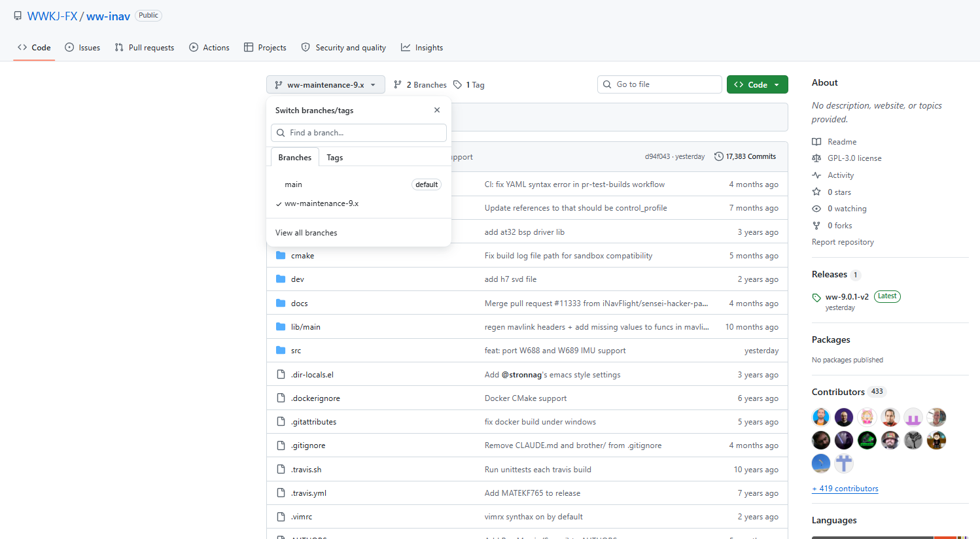Click Report repository
The height and width of the screenshot is (539, 980).
pyautogui.click(x=843, y=242)
